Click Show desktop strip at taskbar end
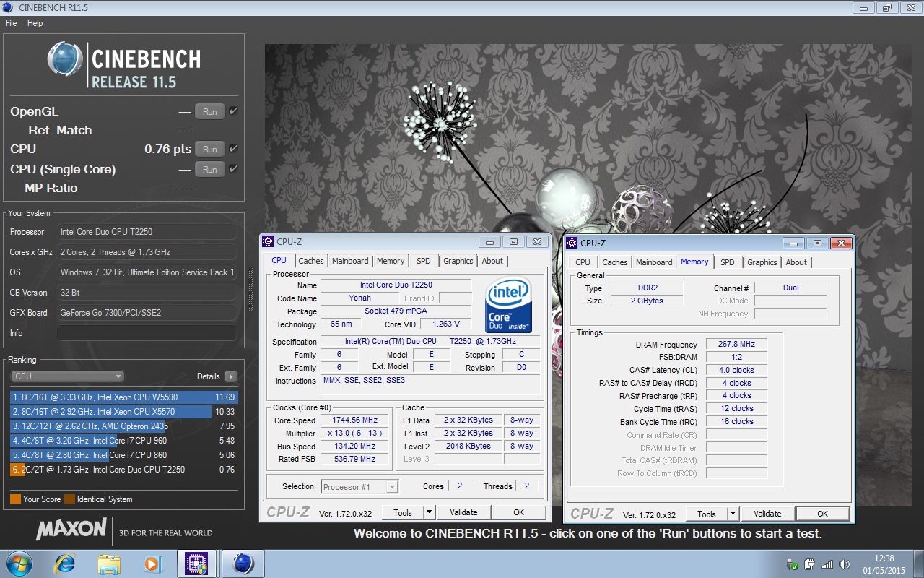This screenshot has height=578, width=924. tap(918, 564)
